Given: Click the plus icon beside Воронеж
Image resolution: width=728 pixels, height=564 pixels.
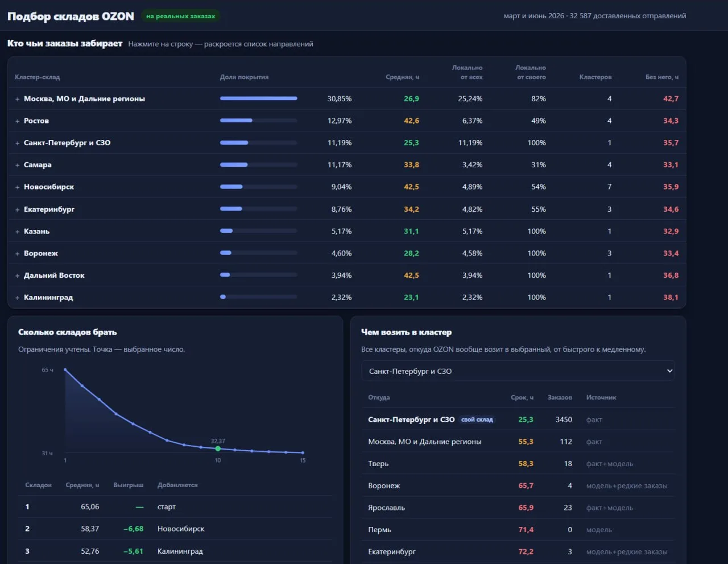Looking at the screenshot, I should coord(17,254).
